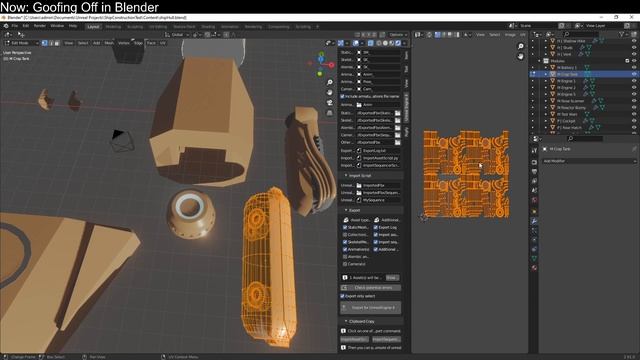Image resolution: width=640 pixels, height=360 pixels.
Task: Select vertex select mode icon
Action: pos(44,43)
